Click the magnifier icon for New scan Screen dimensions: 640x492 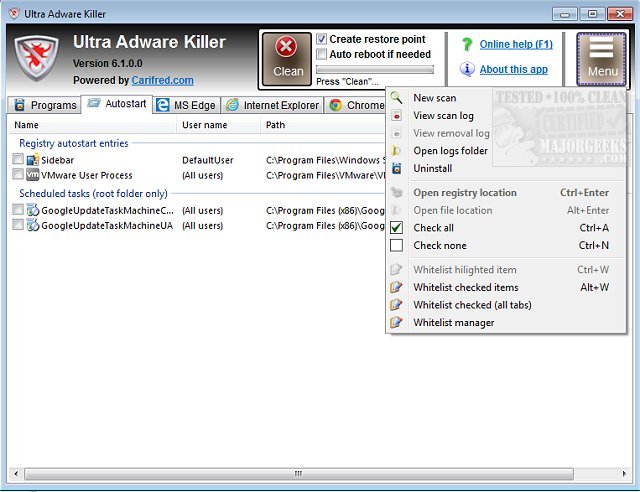(x=396, y=98)
